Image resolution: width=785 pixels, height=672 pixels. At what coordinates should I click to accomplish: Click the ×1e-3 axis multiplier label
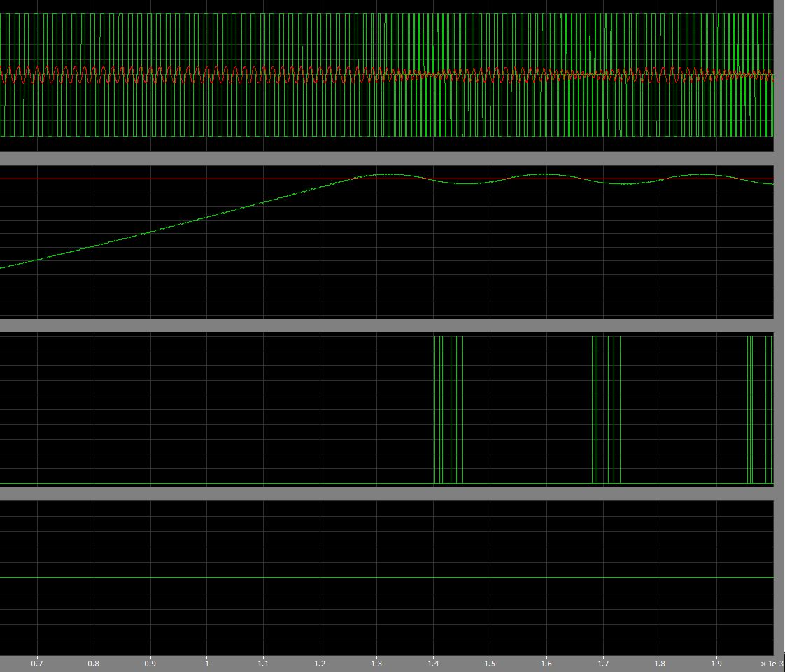coord(772,664)
